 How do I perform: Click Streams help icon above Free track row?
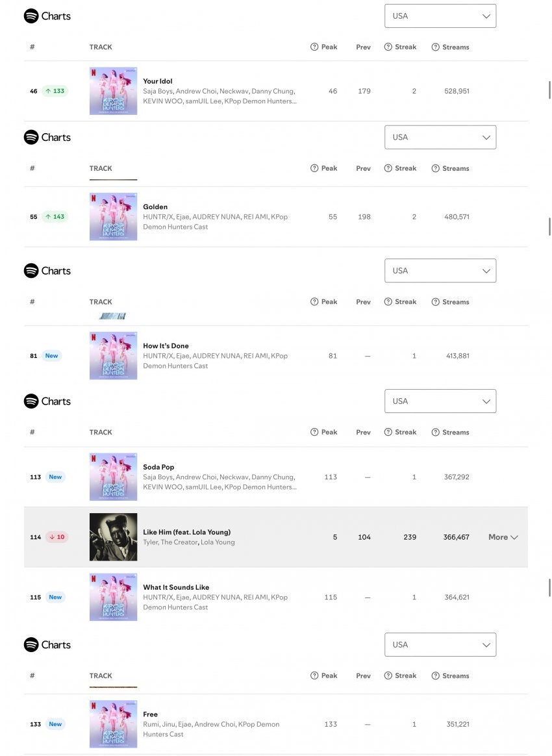[435, 676]
